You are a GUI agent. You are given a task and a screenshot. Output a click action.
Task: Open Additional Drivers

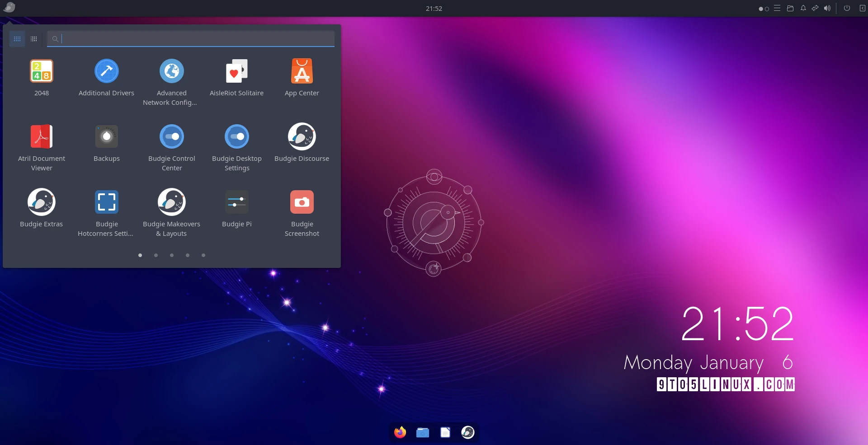point(106,71)
